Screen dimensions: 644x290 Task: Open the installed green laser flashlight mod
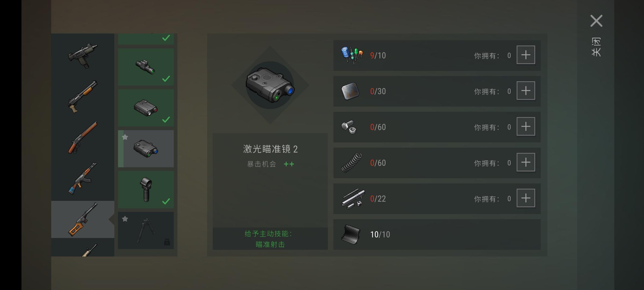tap(146, 67)
